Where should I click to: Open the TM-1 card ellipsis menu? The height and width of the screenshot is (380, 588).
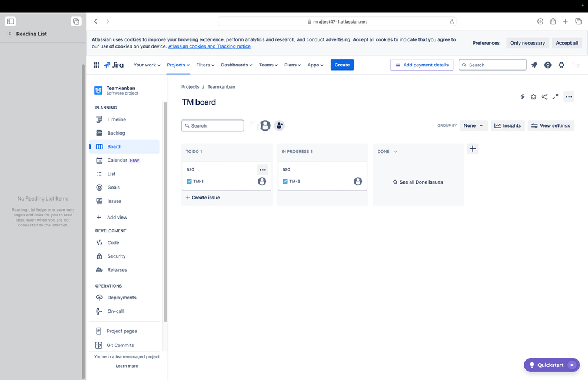[263, 170]
